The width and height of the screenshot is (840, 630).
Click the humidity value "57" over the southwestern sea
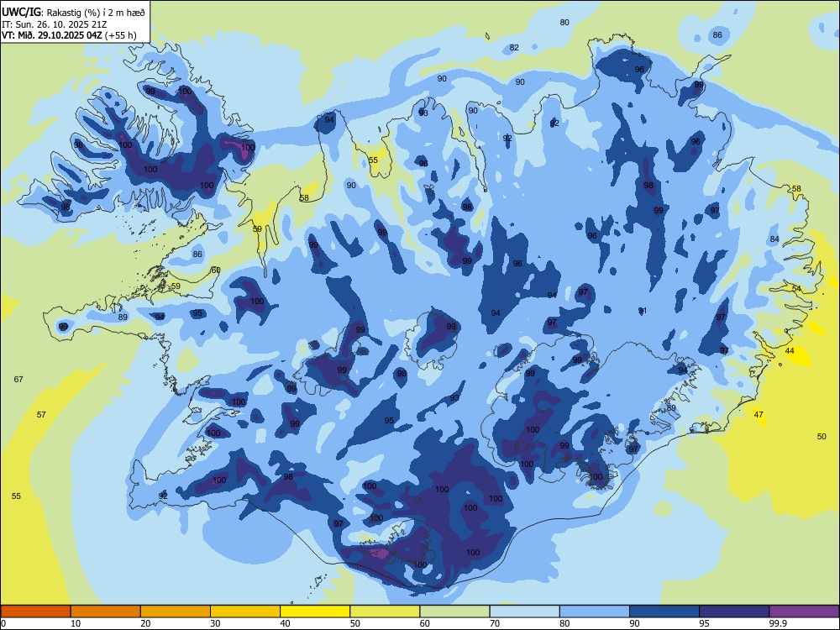coord(41,415)
